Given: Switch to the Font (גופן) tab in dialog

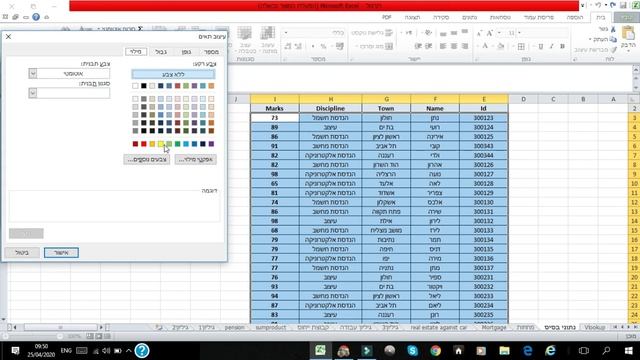Looking at the screenshot, I should coord(186,51).
